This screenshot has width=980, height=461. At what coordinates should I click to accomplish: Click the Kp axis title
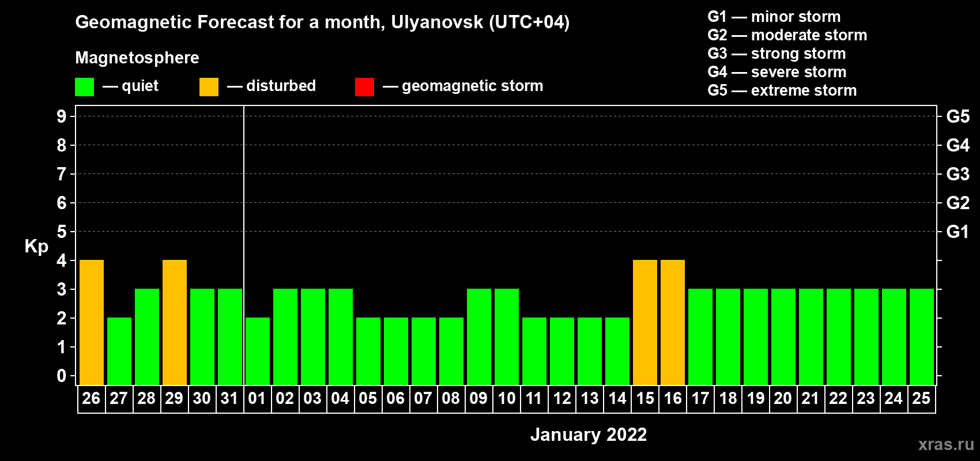(36, 246)
